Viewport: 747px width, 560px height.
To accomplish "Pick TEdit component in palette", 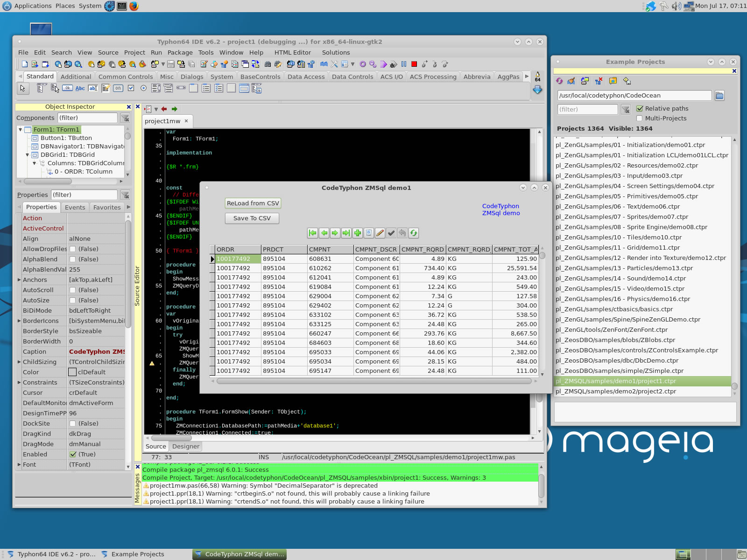I will pyautogui.click(x=93, y=88).
